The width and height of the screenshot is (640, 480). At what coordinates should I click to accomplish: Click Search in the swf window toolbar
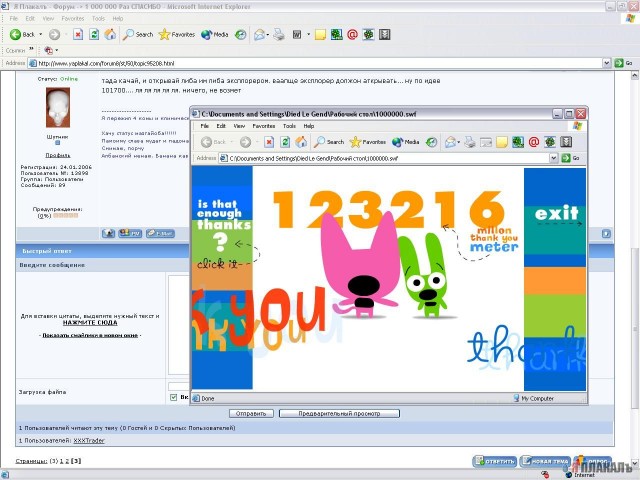329,142
